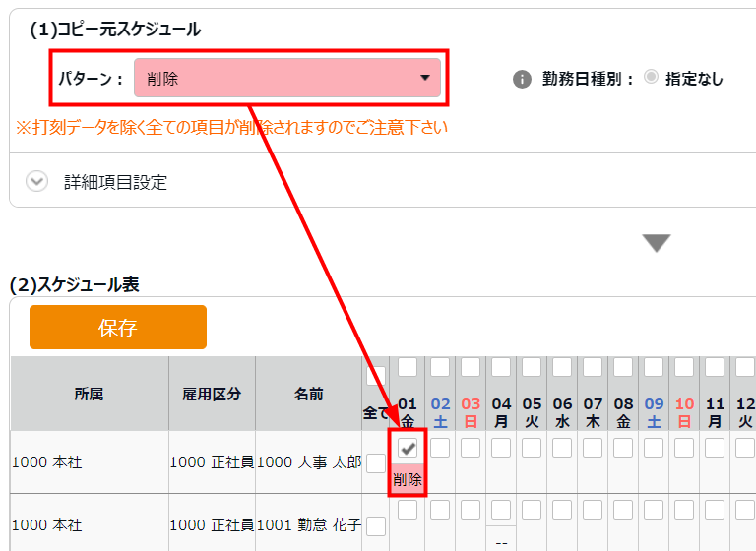
Task: Click the info icon beside 勤務日種別
Action: [523, 80]
